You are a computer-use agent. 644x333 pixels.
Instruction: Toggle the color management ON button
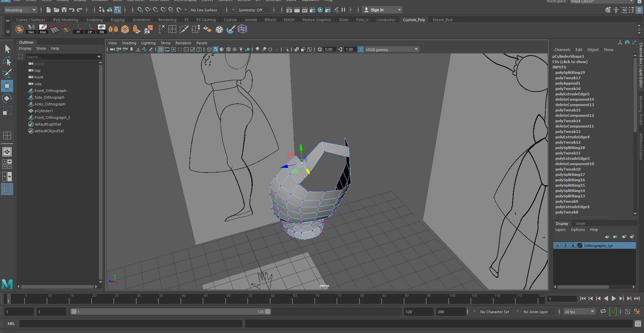click(x=361, y=49)
